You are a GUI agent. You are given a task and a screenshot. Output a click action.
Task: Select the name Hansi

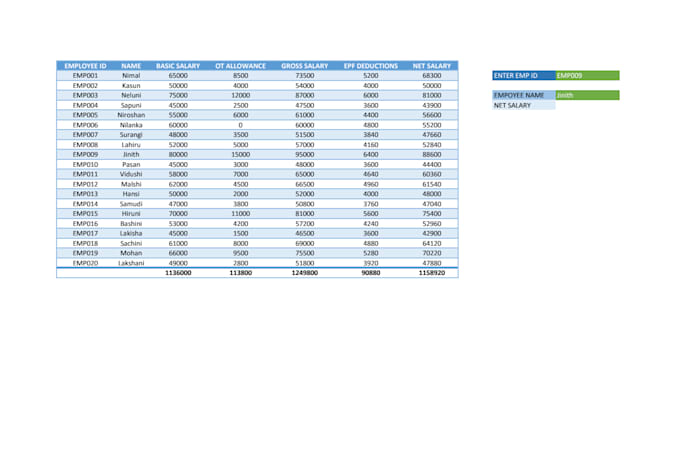(131, 194)
